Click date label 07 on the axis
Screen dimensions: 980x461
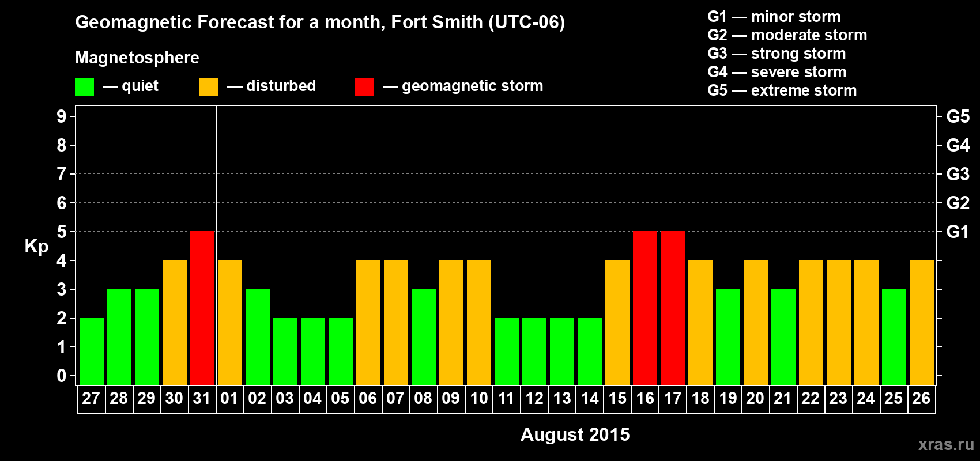click(x=395, y=399)
